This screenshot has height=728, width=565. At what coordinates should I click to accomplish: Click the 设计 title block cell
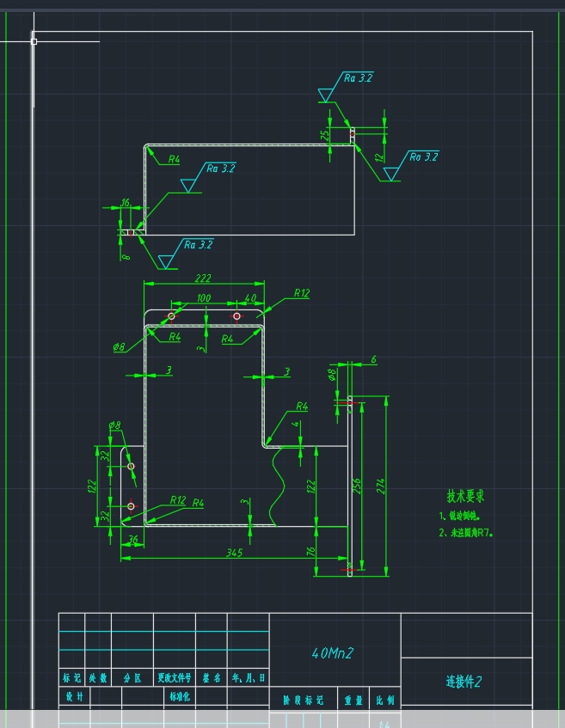click(74, 696)
